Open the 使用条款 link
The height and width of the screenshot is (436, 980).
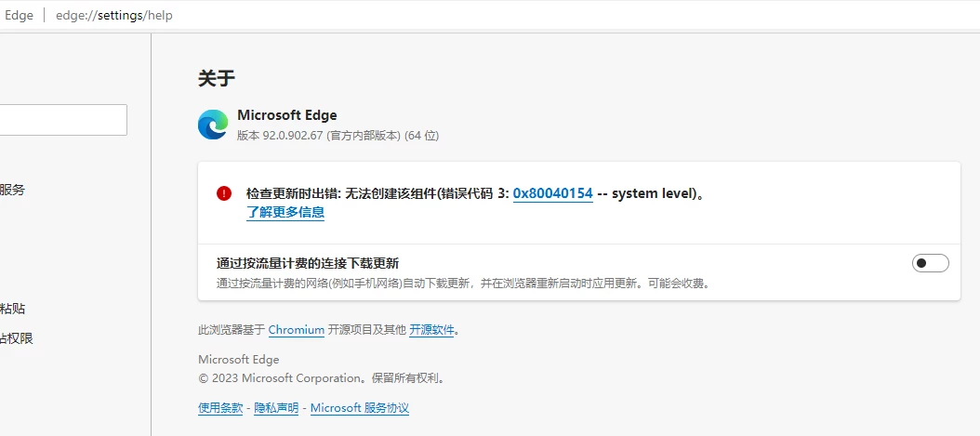(x=220, y=408)
